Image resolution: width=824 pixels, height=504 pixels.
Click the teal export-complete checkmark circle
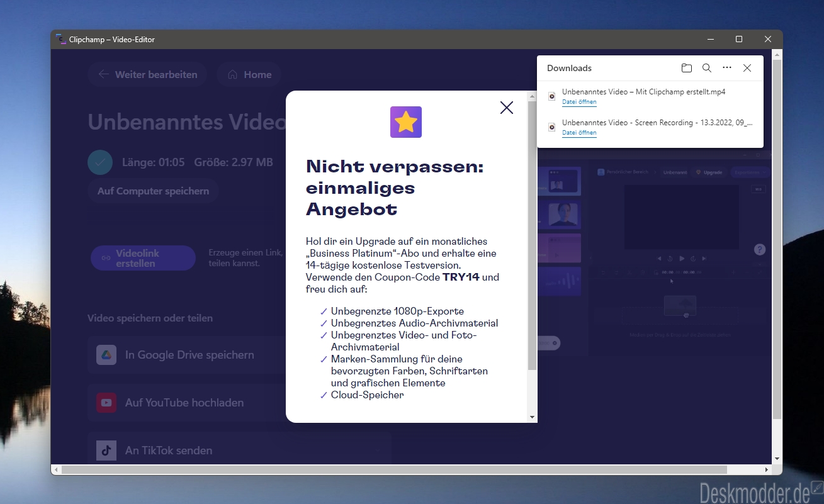(100, 162)
